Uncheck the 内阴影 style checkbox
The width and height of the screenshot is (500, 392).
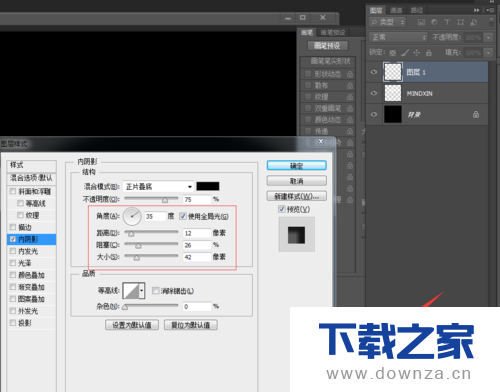pyautogui.click(x=13, y=239)
